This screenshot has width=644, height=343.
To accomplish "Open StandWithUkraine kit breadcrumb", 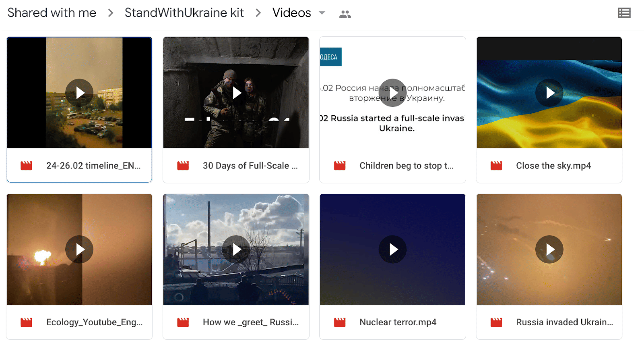I will point(184,13).
